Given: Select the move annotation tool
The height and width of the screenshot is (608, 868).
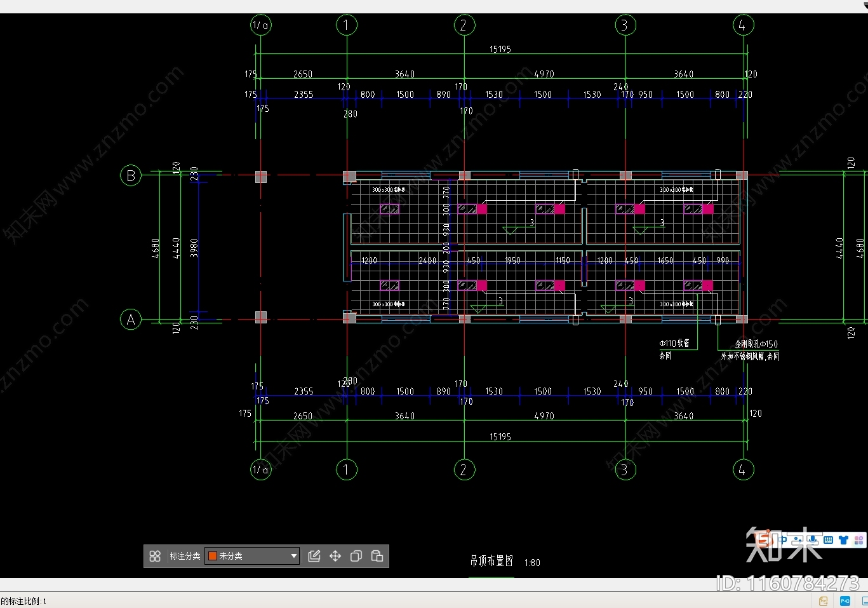Looking at the screenshot, I should pos(335,557).
